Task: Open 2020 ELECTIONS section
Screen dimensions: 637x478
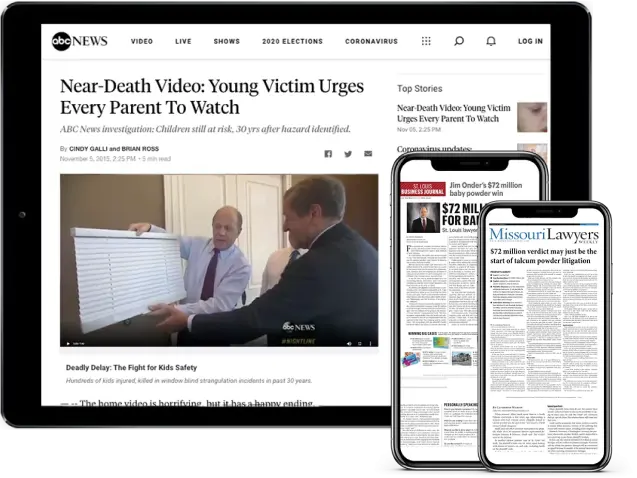Action: pos(292,41)
